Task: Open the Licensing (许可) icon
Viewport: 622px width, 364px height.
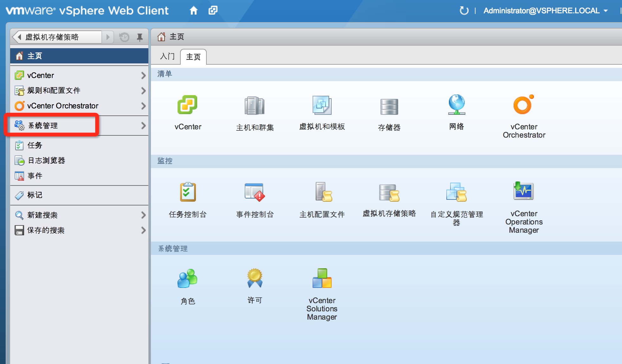Action: [x=255, y=278]
